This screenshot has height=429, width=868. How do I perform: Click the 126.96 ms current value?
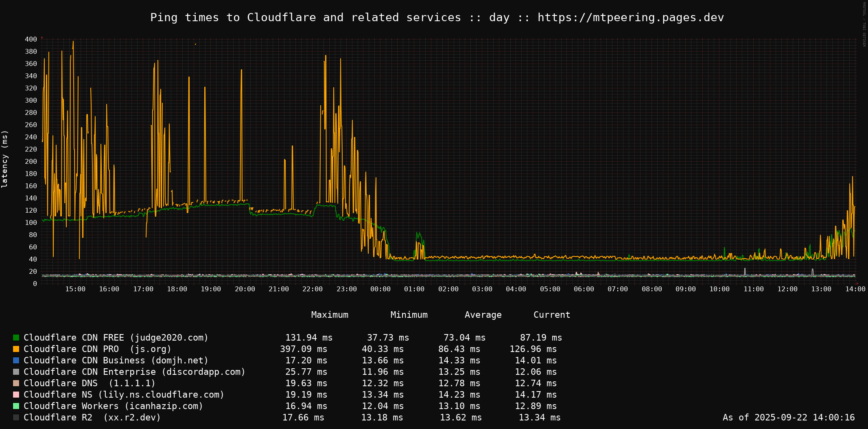click(533, 349)
